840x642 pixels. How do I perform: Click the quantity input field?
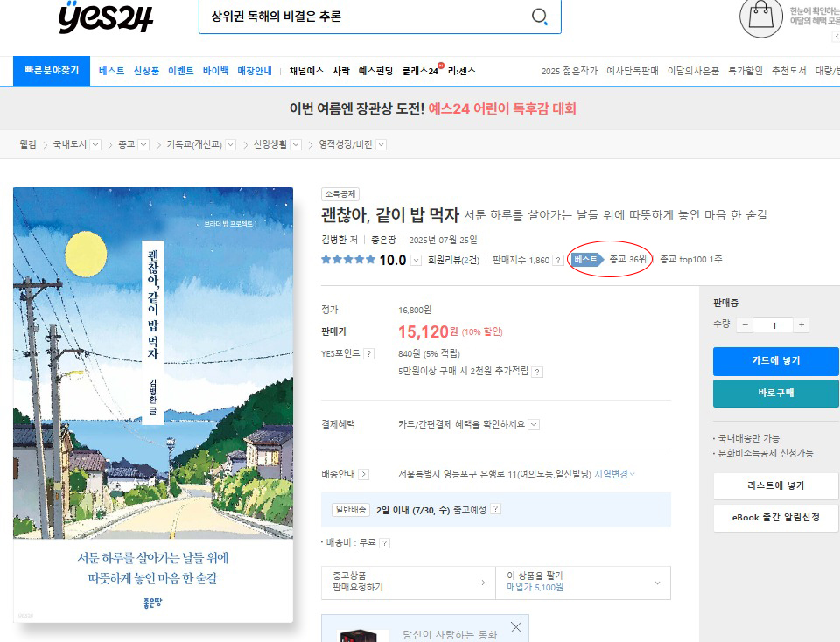[x=773, y=325]
